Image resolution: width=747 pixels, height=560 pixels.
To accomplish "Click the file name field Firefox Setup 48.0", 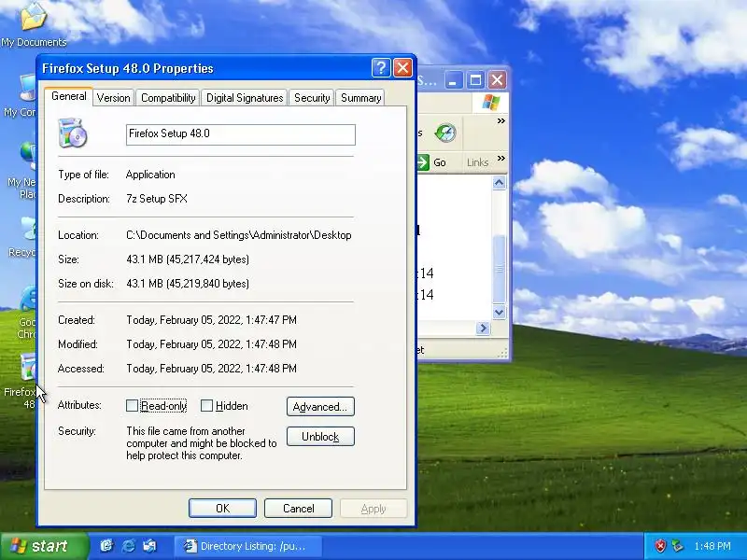I will point(241,134).
